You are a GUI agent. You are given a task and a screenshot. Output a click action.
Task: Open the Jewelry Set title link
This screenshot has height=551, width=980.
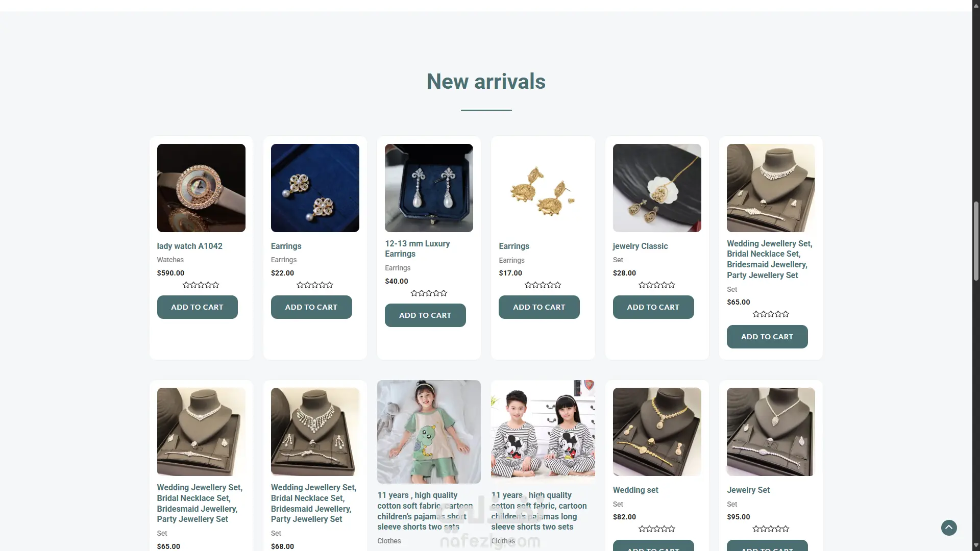(748, 490)
